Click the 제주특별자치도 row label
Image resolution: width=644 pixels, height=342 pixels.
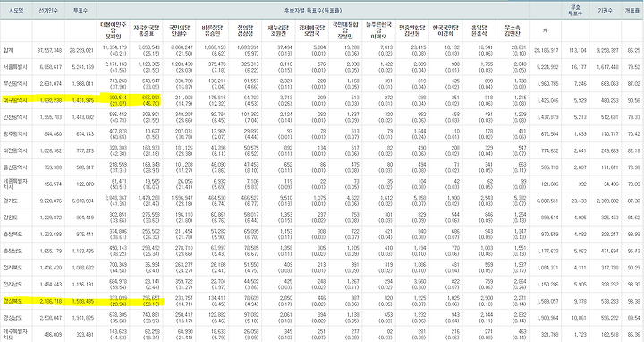point(14,334)
